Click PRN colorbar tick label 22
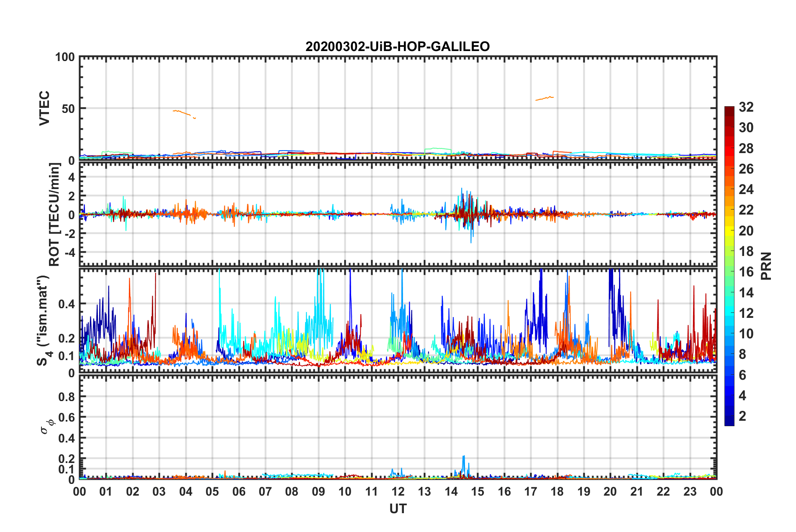Viewport: 796px width, 532px height. tap(746, 210)
